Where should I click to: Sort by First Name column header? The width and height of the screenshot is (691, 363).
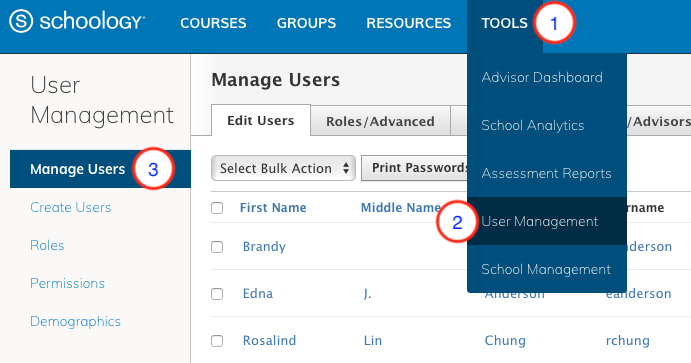point(273,207)
